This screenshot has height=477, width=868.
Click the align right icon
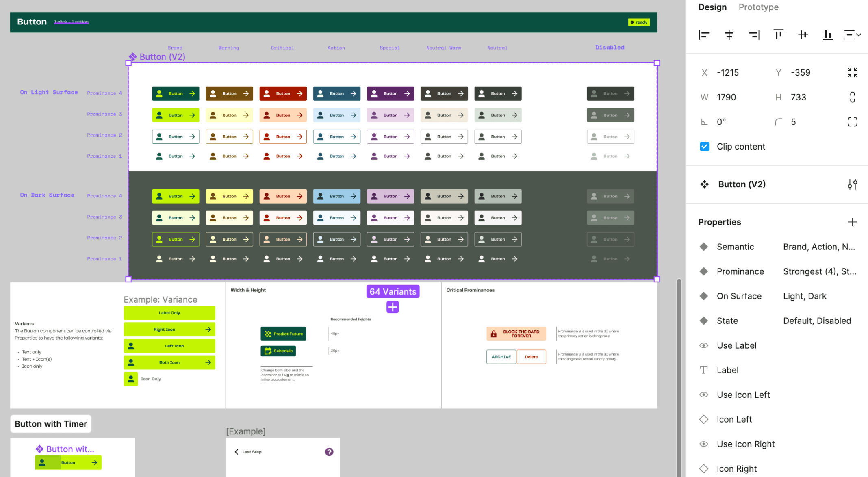coord(754,35)
